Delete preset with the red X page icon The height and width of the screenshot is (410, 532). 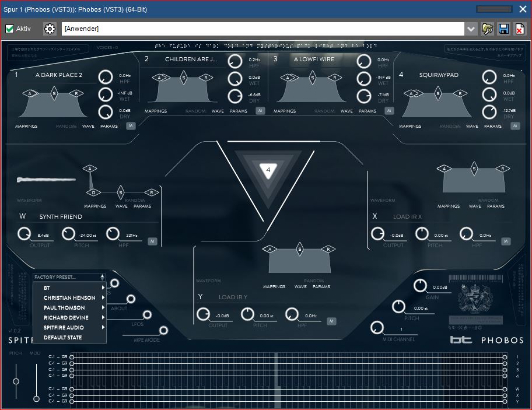(x=519, y=29)
